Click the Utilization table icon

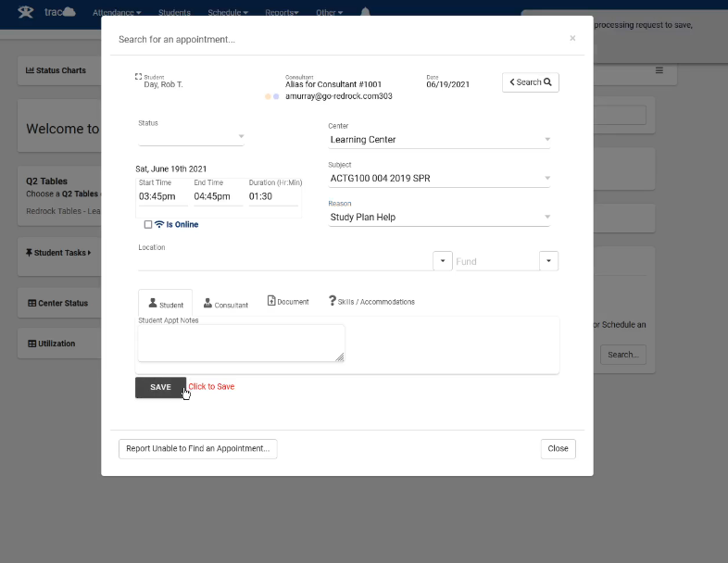tap(32, 344)
